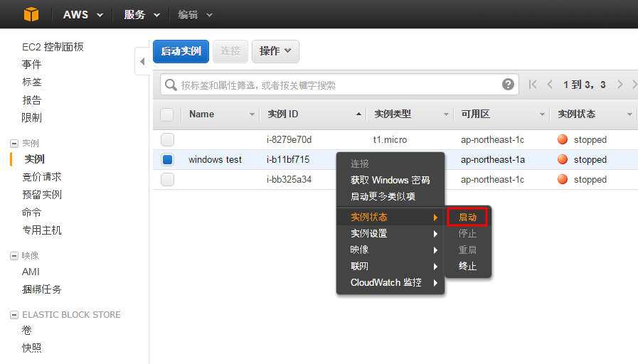Click instance ID i-bb325a34
638x364 pixels.
tap(289, 179)
